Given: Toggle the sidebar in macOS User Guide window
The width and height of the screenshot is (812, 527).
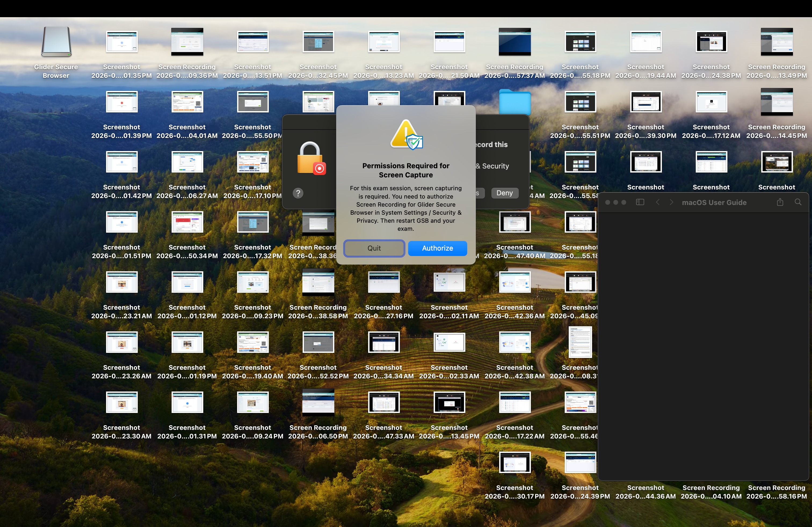Looking at the screenshot, I should pyautogui.click(x=640, y=202).
